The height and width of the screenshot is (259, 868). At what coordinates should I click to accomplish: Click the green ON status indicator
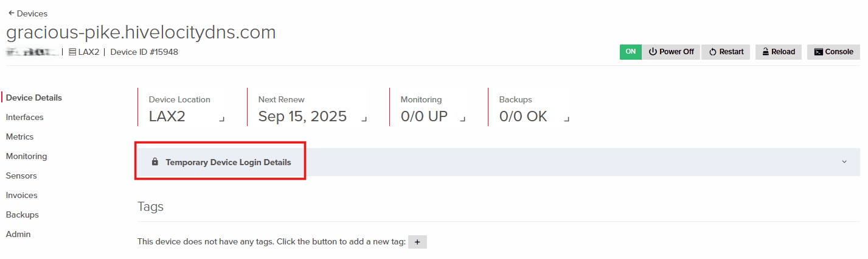click(631, 52)
